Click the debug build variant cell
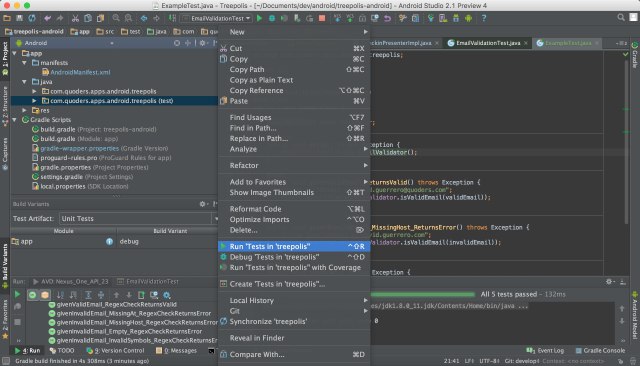The image size is (640, 366). (168, 242)
